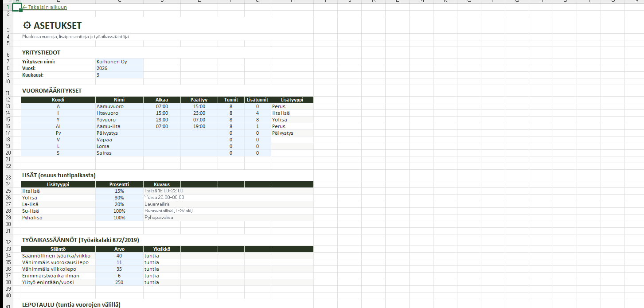
Task: Click the gear icon beside ASETUKSET heading
Action: click(x=27, y=26)
